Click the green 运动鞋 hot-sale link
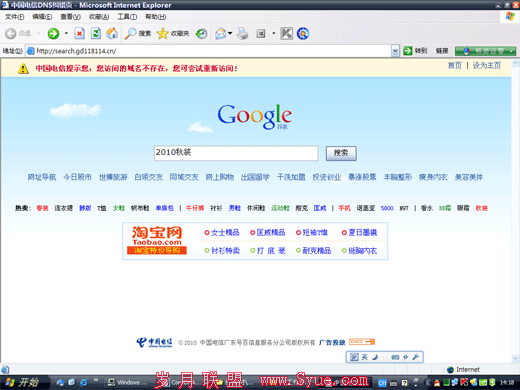520x390 pixels. tap(280, 208)
